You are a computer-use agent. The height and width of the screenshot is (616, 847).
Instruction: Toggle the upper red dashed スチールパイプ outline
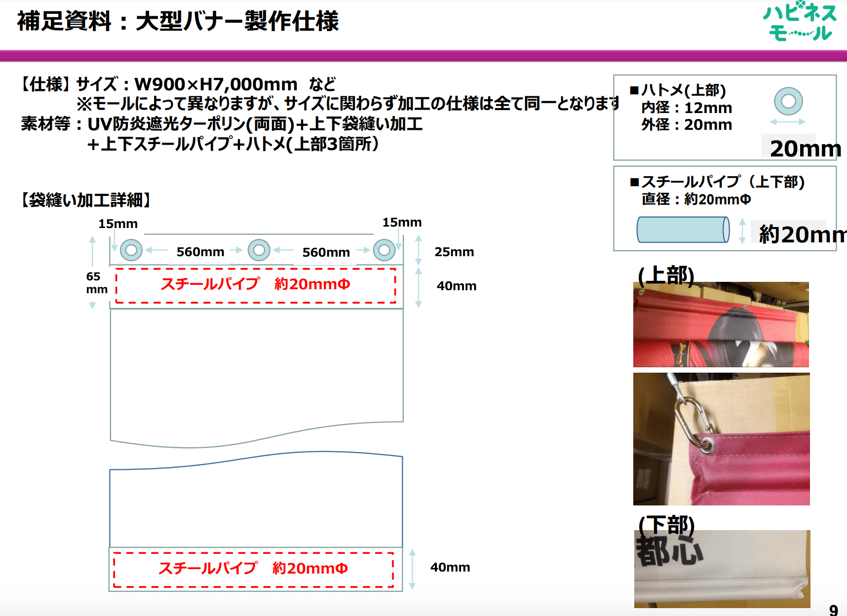(x=255, y=285)
